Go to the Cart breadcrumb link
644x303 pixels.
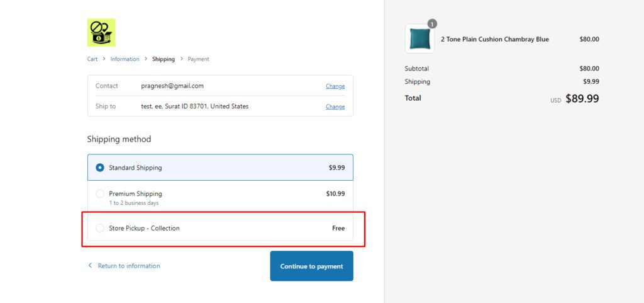click(92, 59)
